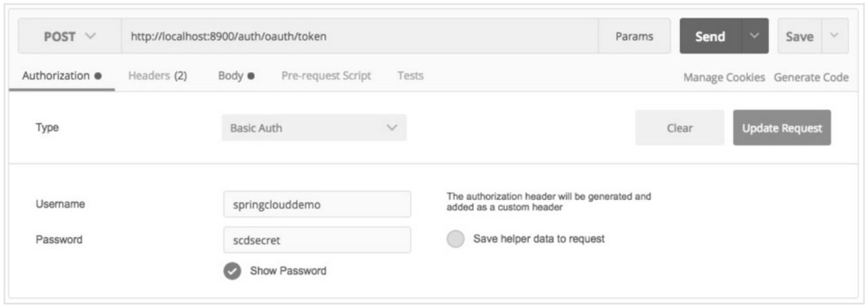Click the Update Request button
The height and width of the screenshot is (307, 868).
click(782, 128)
